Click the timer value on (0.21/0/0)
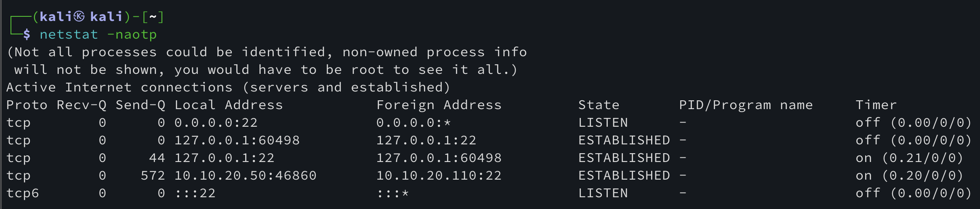The image size is (980, 209). click(x=909, y=158)
